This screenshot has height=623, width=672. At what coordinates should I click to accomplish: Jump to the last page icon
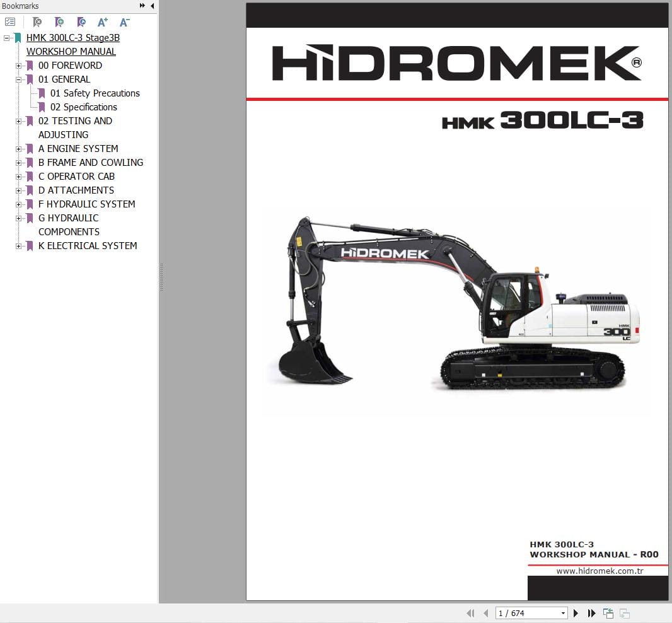tap(591, 612)
